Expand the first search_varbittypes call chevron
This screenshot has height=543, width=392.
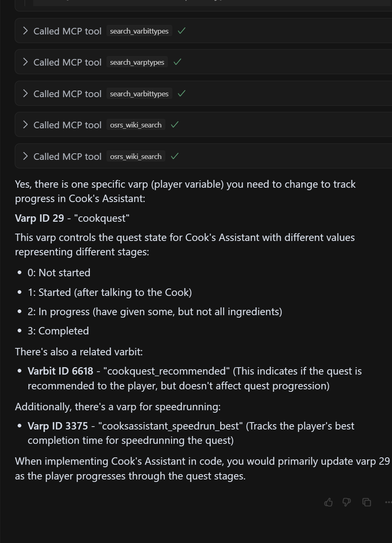click(25, 31)
